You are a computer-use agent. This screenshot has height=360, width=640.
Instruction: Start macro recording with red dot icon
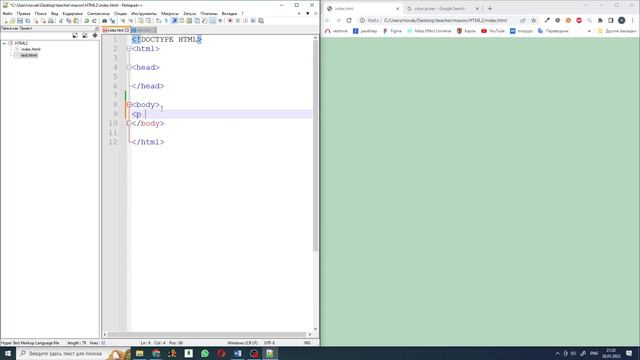(230, 20)
